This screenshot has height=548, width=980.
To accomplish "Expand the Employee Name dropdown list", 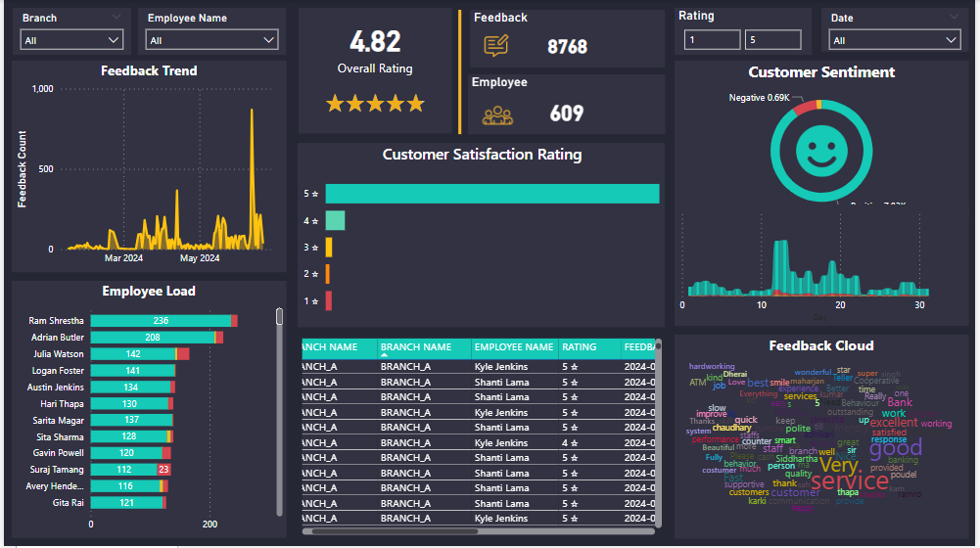I will 211,40.
